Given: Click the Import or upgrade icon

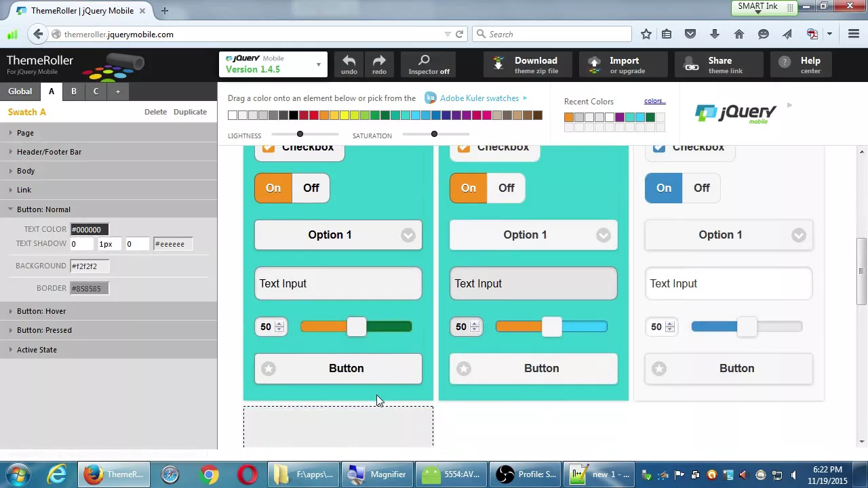Looking at the screenshot, I should [x=594, y=64].
